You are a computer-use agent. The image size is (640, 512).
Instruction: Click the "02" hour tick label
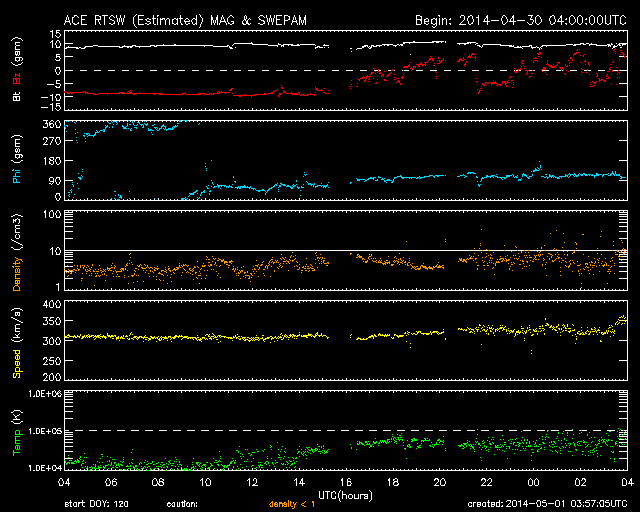tap(580, 482)
